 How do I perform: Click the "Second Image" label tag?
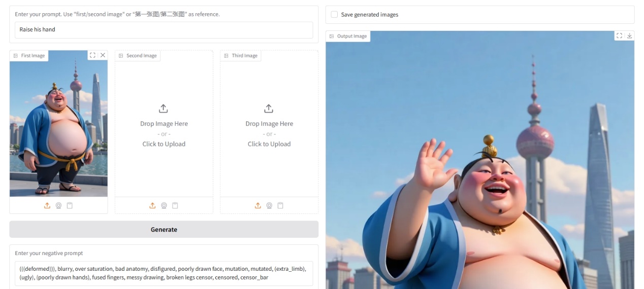click(138, 56)
